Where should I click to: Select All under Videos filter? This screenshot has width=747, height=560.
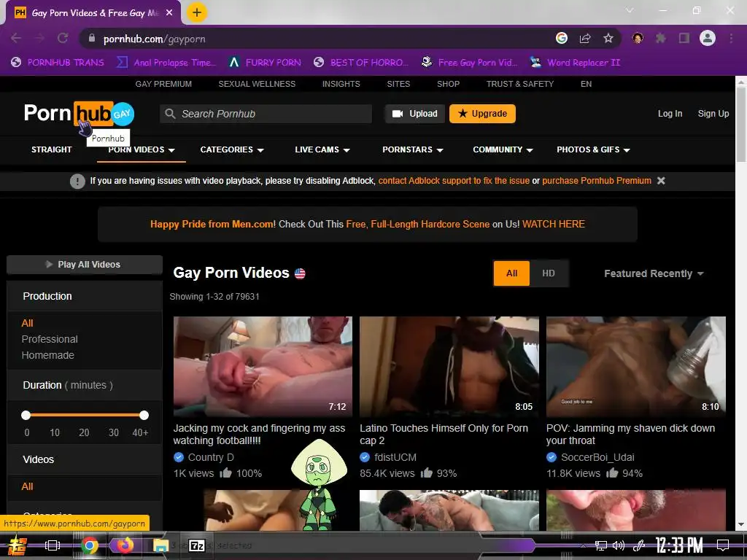(x=27, y=486)
